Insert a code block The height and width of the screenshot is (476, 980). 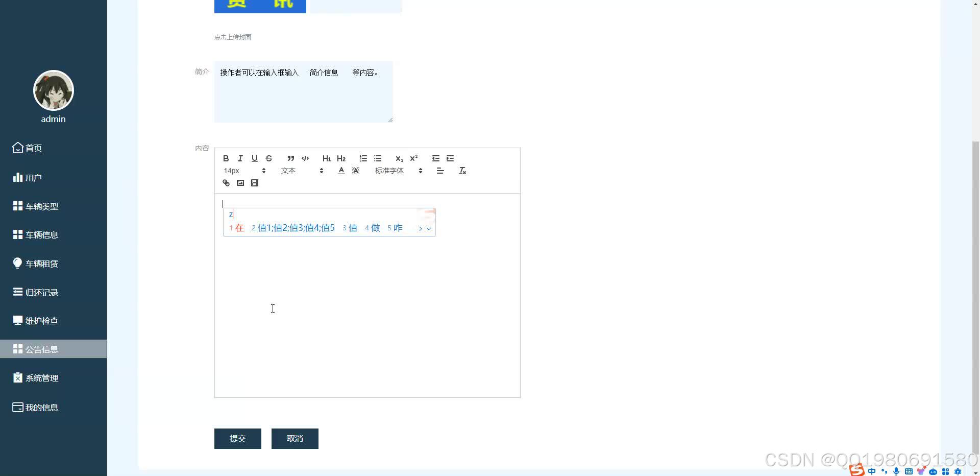pos(305,158)
